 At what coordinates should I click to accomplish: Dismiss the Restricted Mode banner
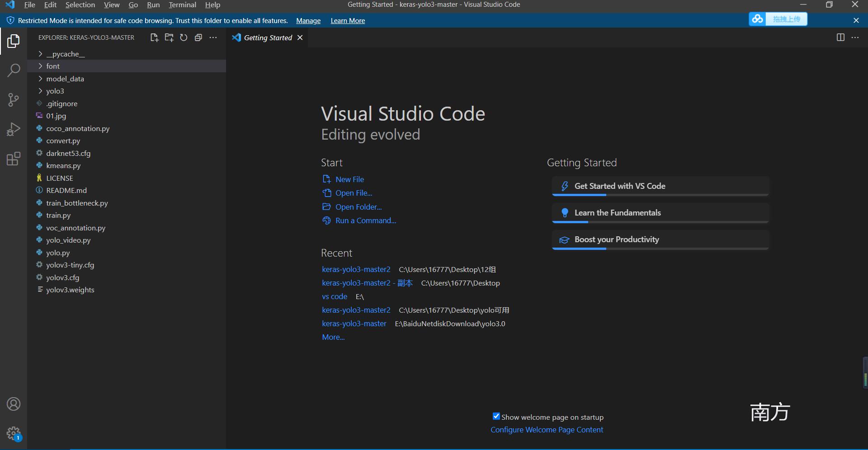pos(856,20)
